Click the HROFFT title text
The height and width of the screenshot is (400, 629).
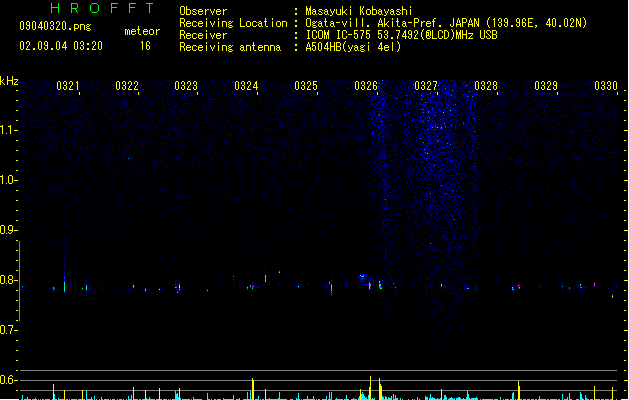(102, 8)
